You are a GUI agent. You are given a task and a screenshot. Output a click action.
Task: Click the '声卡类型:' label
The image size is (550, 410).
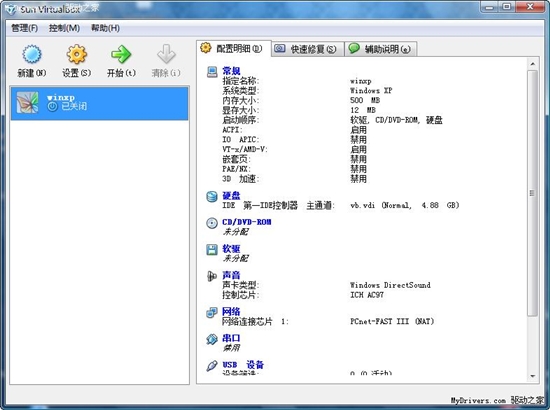pos(241,285)
